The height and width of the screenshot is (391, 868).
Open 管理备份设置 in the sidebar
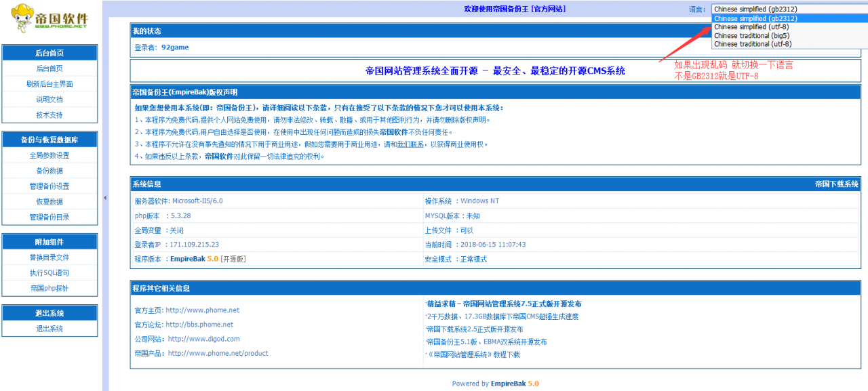coord(50,186)
